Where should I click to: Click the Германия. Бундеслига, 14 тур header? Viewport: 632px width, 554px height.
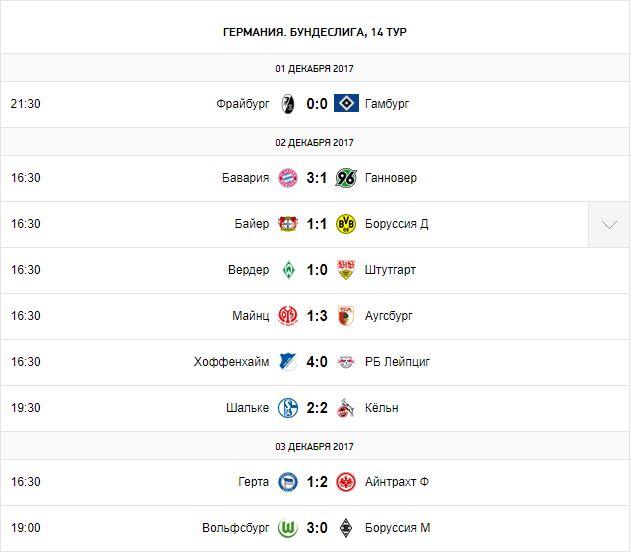click(315, 32)
